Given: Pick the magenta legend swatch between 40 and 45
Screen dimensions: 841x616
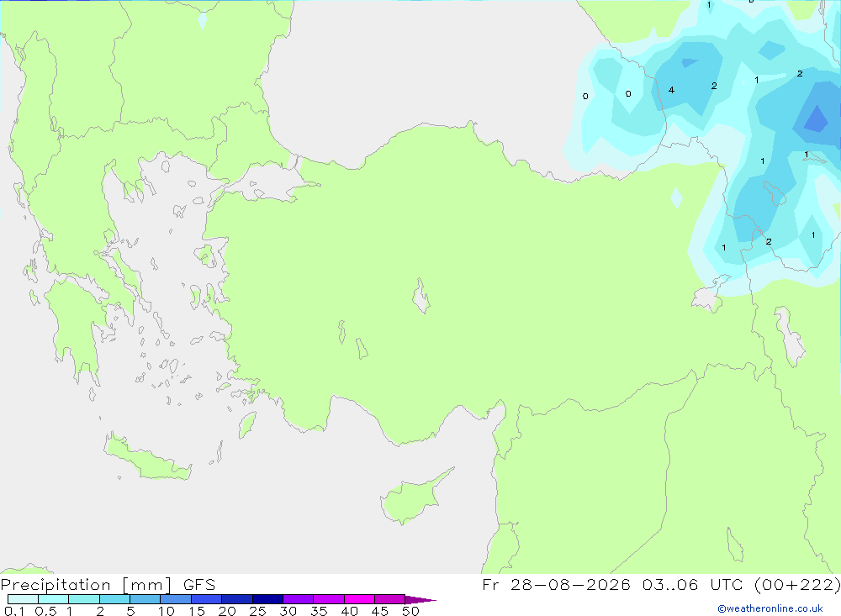Looking at the screenshot, I should pyautogui.click(x=359, y=599).
